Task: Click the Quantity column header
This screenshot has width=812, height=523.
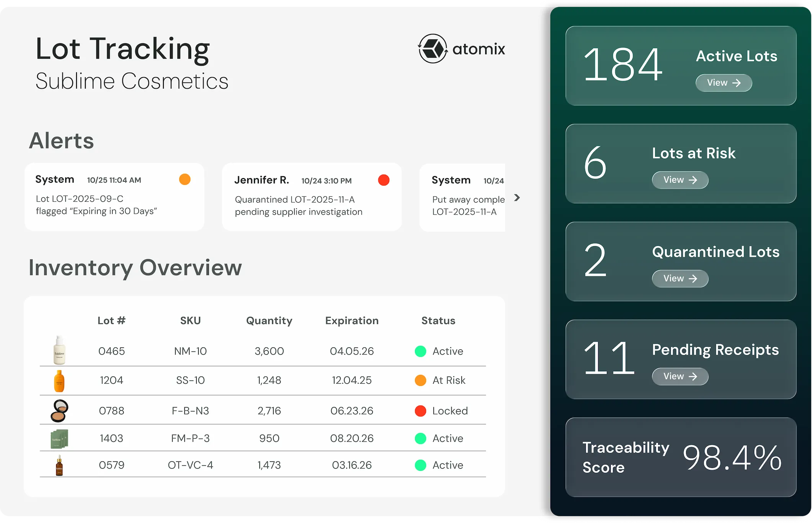Action: coord(269,320)
